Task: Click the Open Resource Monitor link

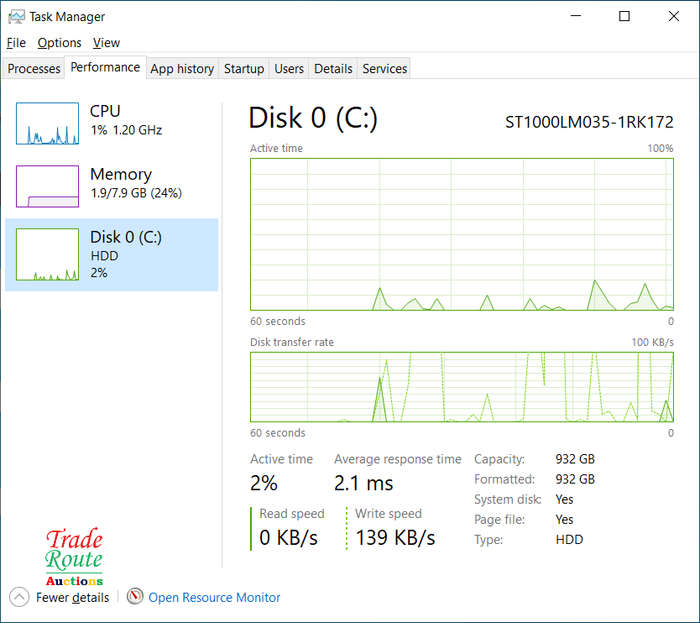Action: click(x=214, y=597)
